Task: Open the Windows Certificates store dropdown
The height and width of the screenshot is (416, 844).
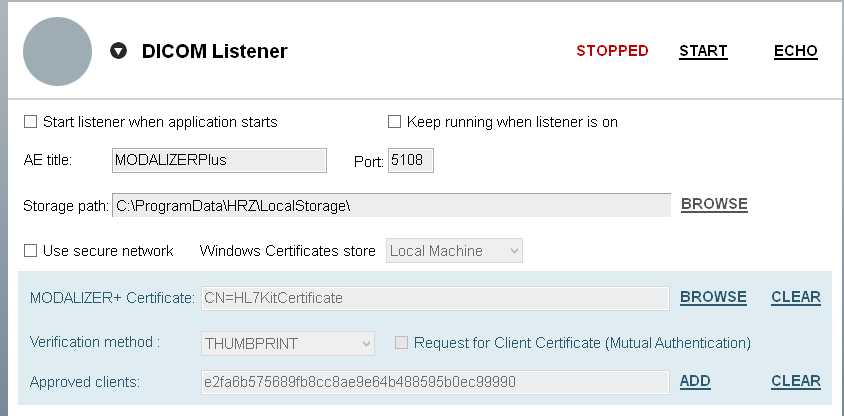Action: point(454,251)
